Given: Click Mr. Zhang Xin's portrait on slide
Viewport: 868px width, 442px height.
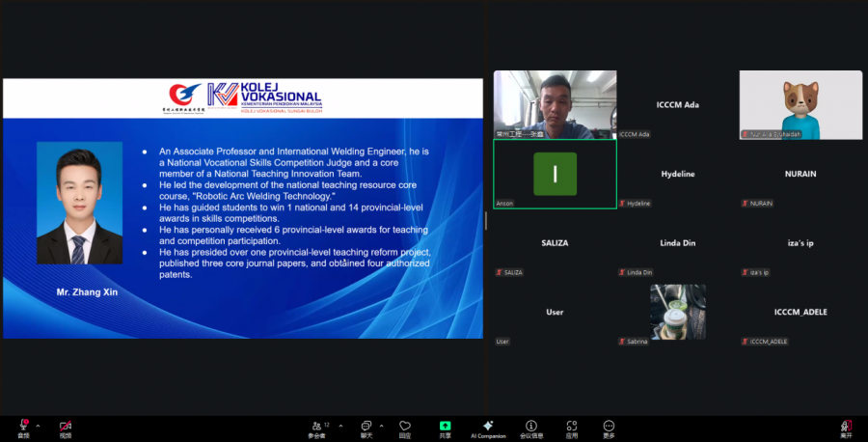Looking at the screenshot, I should (79, 203).
